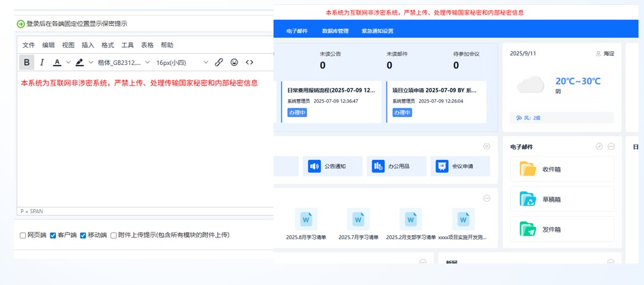Open the 会议申请 shortcut button
Viewport: 644px width, 285px height.
[460, 166]
